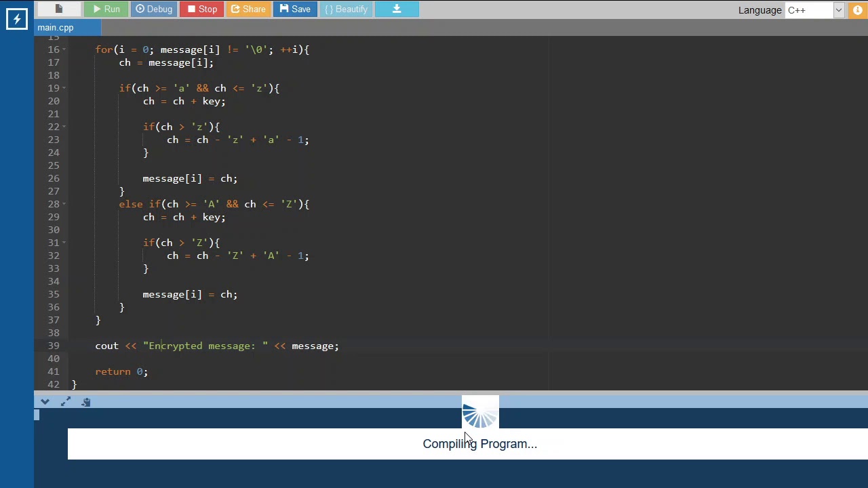Click 'message[i] = ch;' on line 26
The width and height of the screenshot is (868, 488).
tap(190, 178)
